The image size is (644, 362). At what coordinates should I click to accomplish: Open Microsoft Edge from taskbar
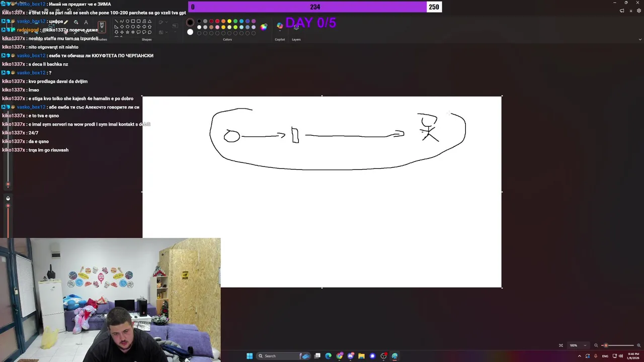328,356
